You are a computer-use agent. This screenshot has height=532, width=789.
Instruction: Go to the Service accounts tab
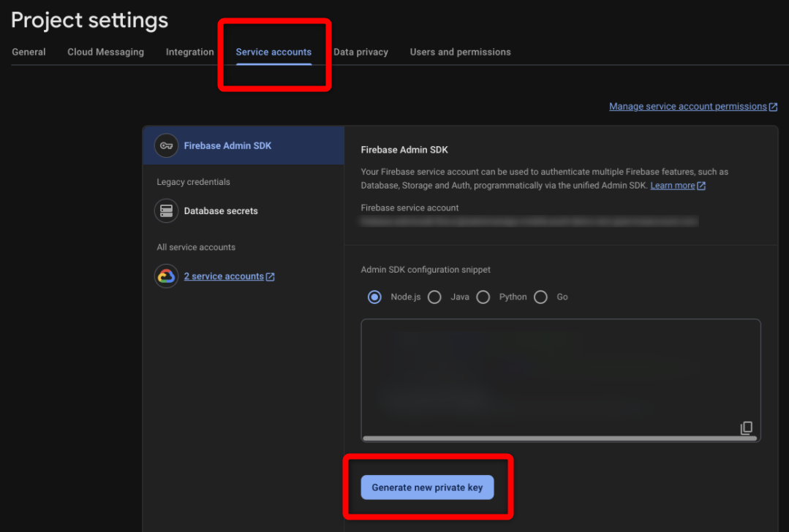pyautogui.click(x=273, y=52)
